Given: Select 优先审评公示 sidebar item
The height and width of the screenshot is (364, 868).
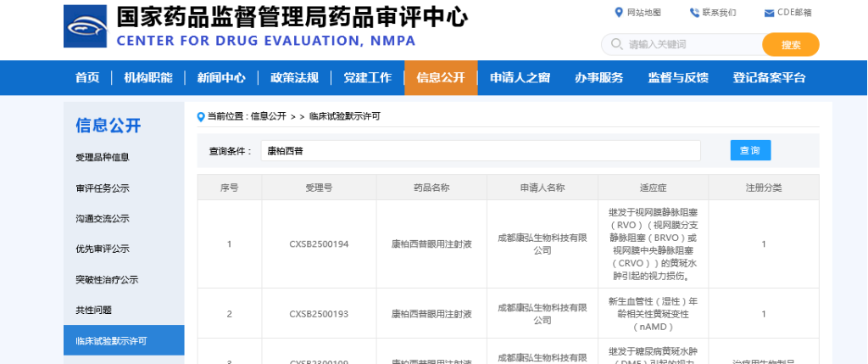Looking at the screenshot, I should (103, 249).
